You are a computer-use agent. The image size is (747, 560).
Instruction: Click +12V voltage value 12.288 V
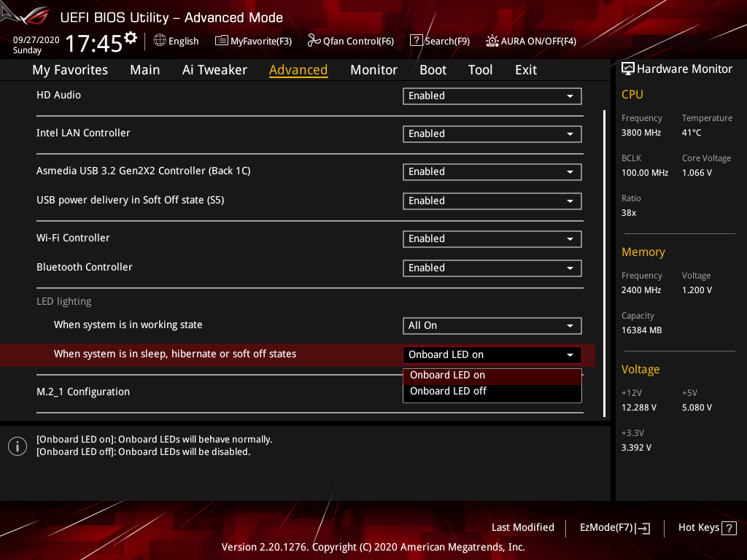click(639, 408)
